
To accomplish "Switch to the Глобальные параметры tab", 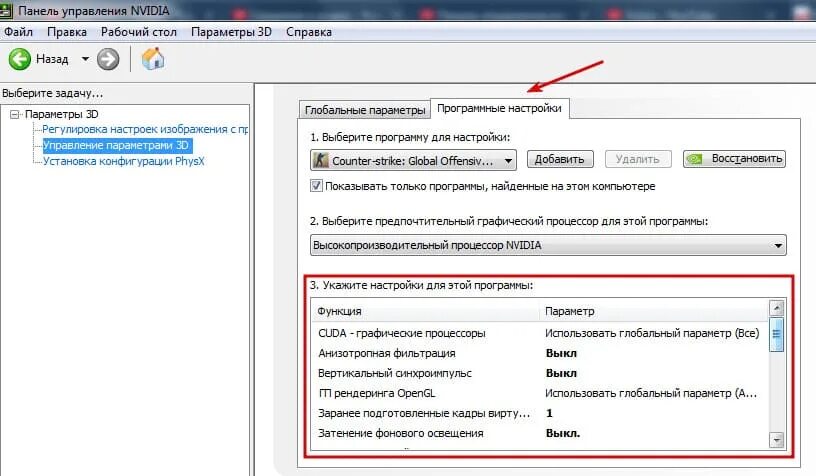I will point(365,110).
